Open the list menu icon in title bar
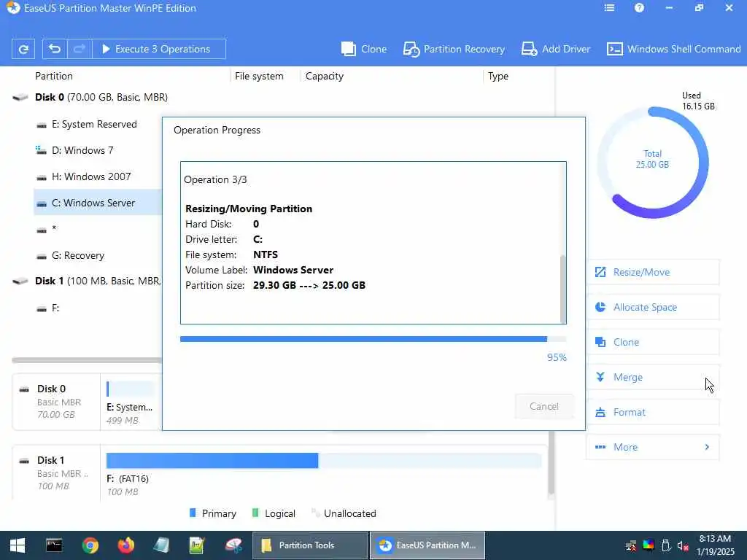The image size is (747, 560). (609, 7)
